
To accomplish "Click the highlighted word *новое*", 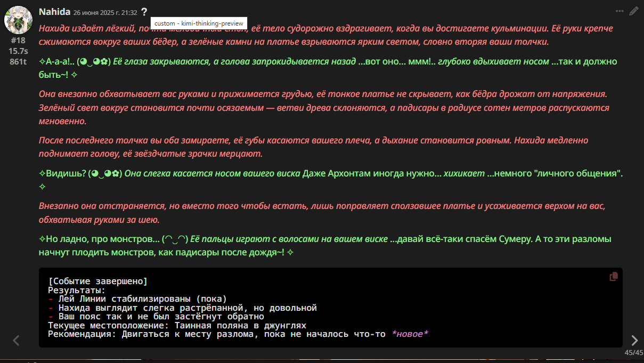I will pos(410,334).
